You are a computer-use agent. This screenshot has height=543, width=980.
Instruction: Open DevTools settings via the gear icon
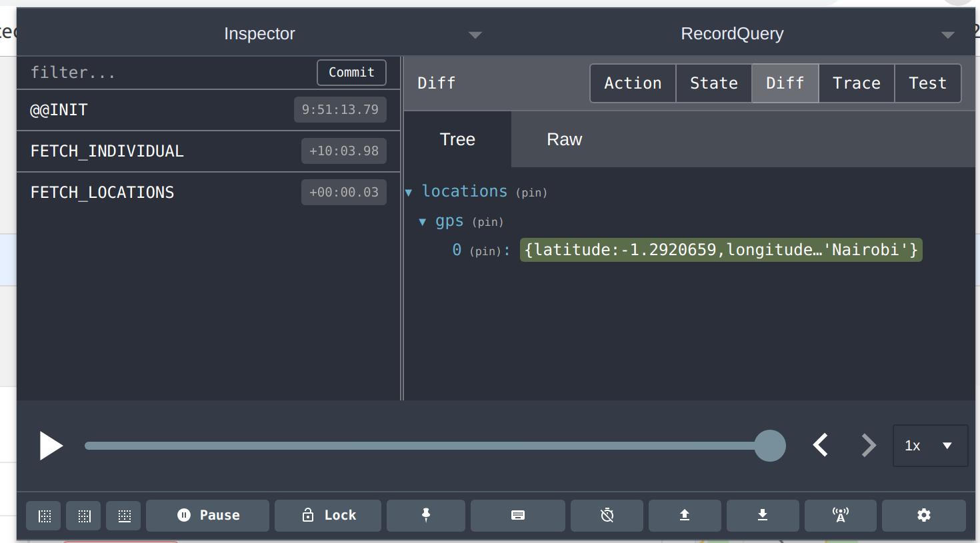click(923, 515)
